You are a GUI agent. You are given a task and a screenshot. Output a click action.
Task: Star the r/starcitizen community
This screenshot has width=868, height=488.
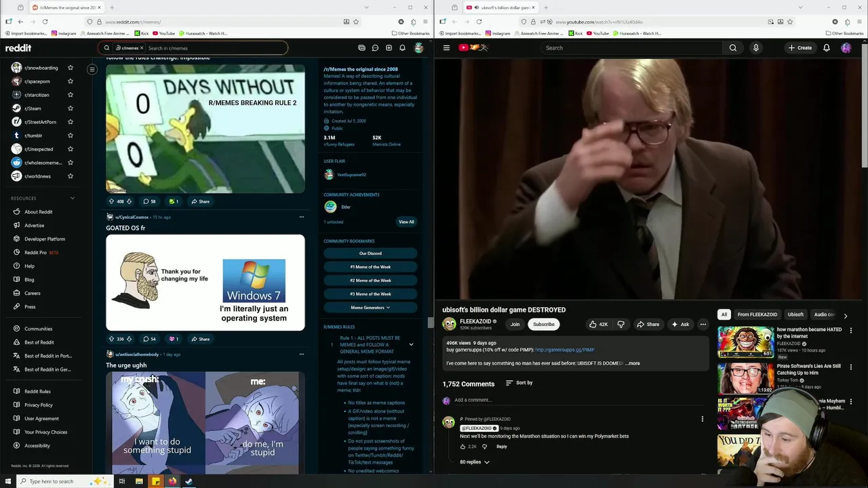click(x=71, y=95)
